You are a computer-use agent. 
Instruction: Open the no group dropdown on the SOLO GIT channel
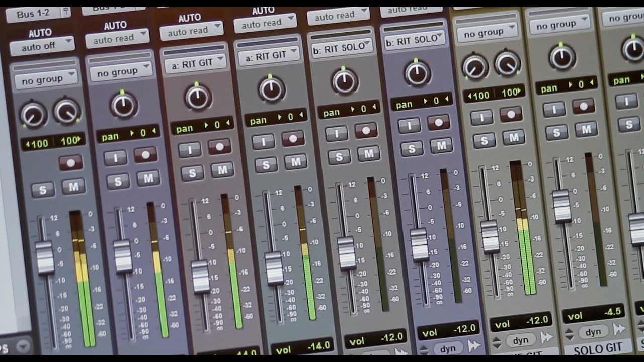click(x=559, y=25)
